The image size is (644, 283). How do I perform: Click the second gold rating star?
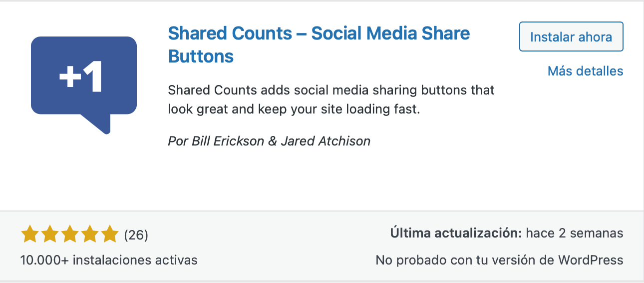click(50, 234)
